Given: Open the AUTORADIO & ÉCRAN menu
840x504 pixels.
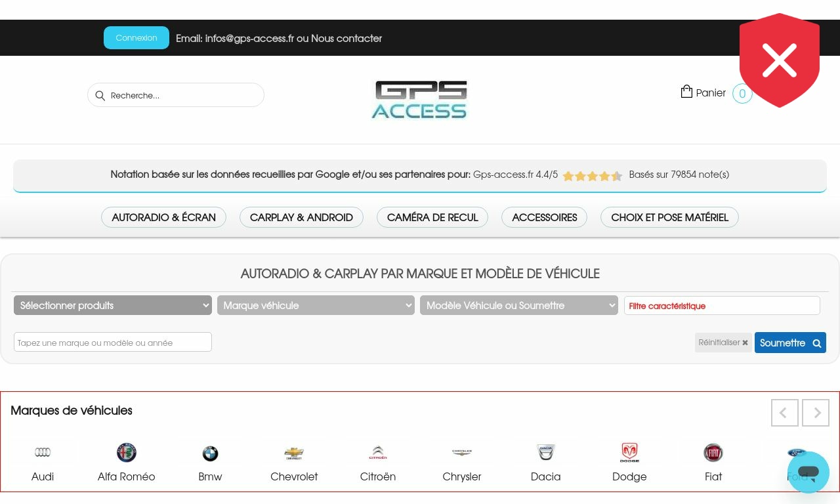Looking at the screenshot, I should 163,217.
